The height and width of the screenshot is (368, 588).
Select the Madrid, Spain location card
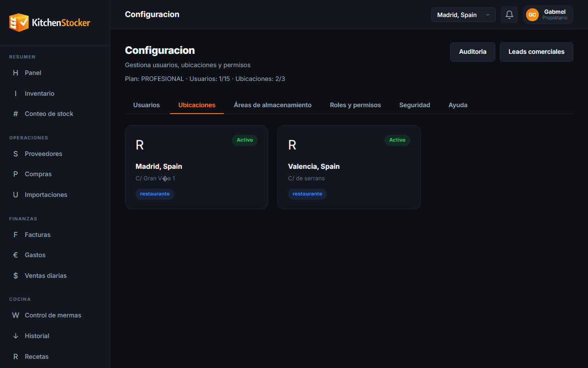pyautogui.click(x=197, y=167)
